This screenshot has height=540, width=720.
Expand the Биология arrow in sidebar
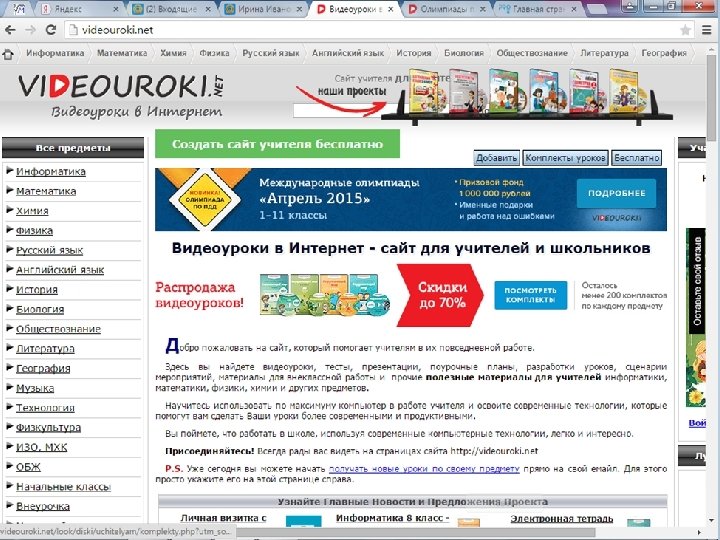(x=10, y=309)
